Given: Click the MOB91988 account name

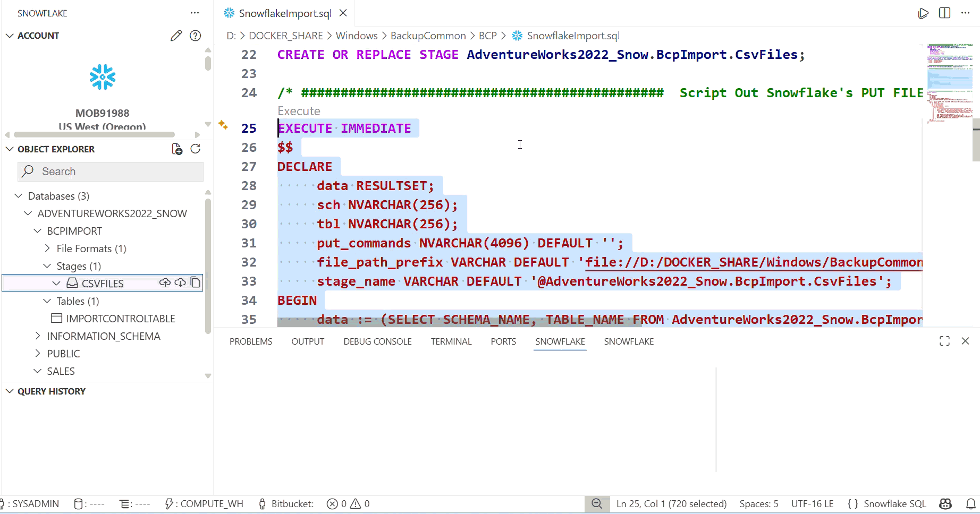Looking at the screenshot, I should [103, 113].
